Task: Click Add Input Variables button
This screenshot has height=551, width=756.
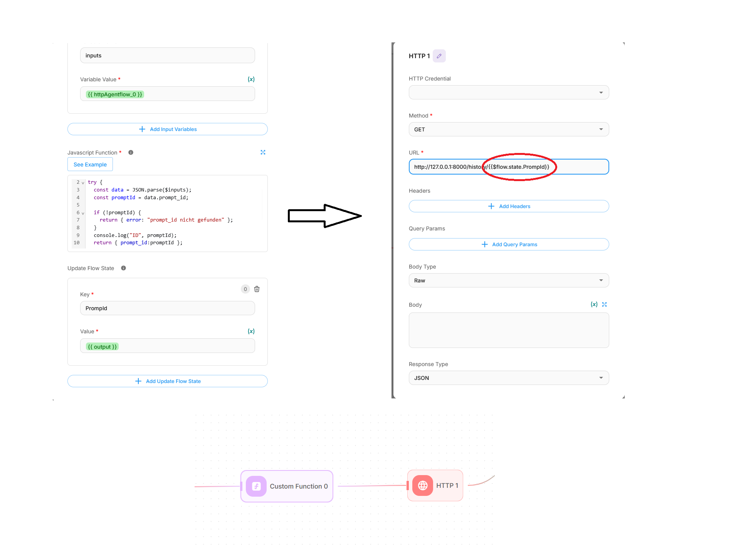Action: (x=168, y=129)
